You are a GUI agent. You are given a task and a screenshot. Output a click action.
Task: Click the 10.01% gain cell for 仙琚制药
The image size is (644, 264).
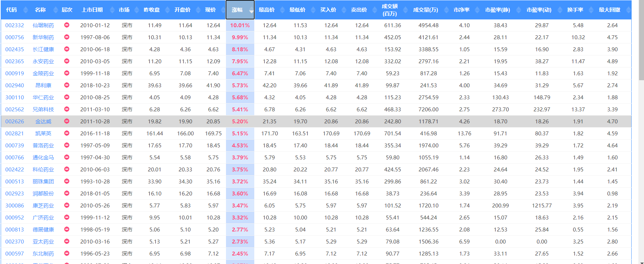click(x=240, y=25)
